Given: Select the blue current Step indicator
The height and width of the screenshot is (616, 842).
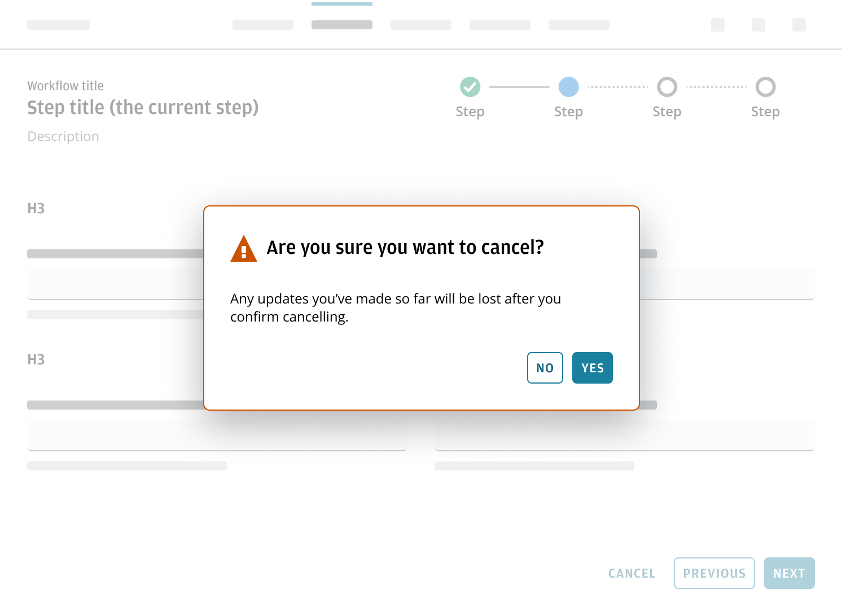Looking at the screenshot, I should click(x=568, y=87).
